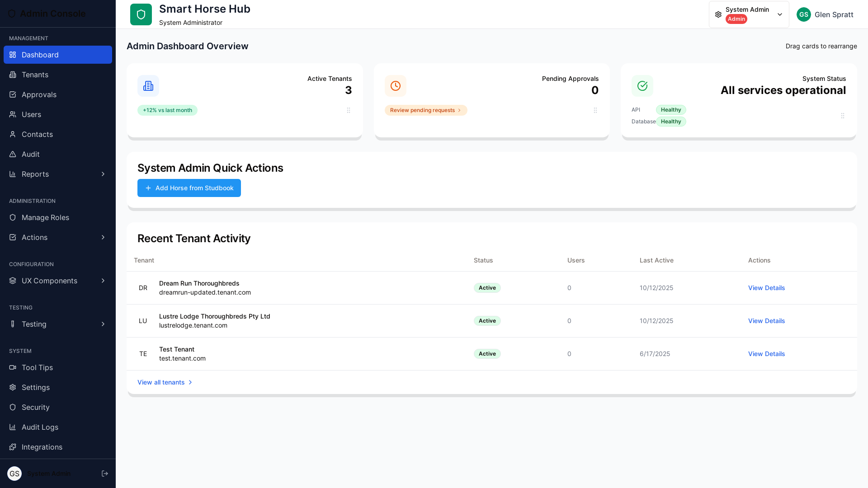The image size is (868, 488).
Task: Click the LU tenant initials avatar
Action: (x=143, y=321)
